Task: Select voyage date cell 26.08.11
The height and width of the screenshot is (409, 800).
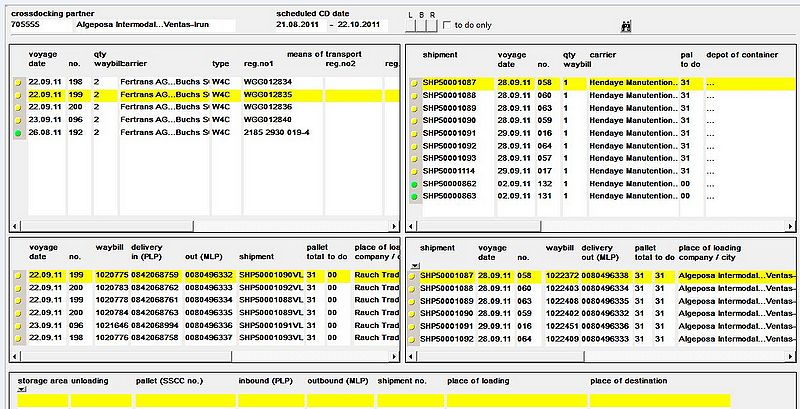Action: [x=46, y=133]
